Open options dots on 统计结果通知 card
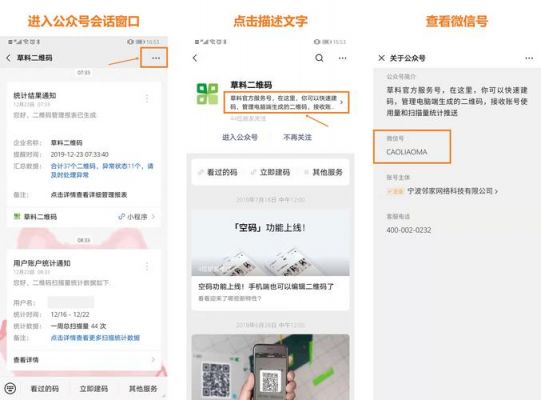The image size is (541, 400). pos(147,99)
